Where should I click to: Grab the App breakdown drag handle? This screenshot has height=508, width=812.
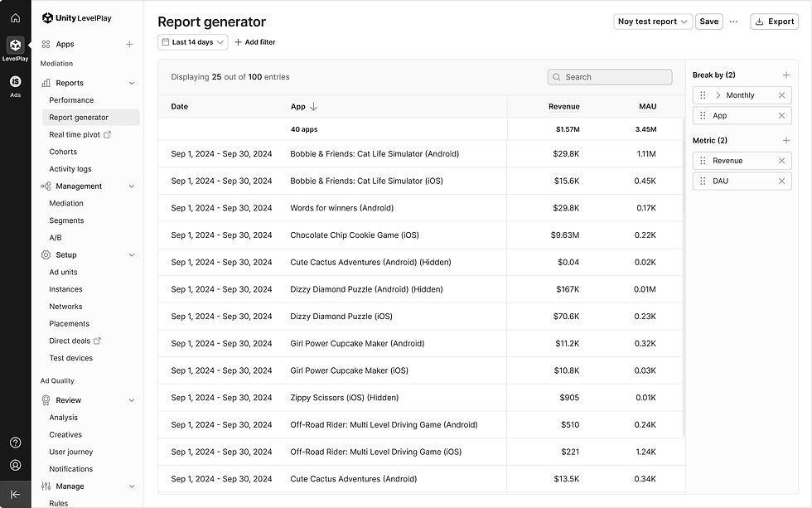703,115
